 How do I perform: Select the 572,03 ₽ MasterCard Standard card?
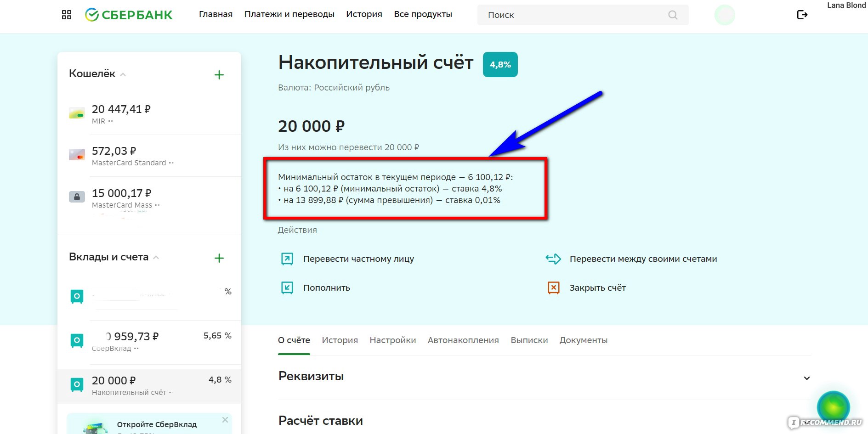[149, 156]
